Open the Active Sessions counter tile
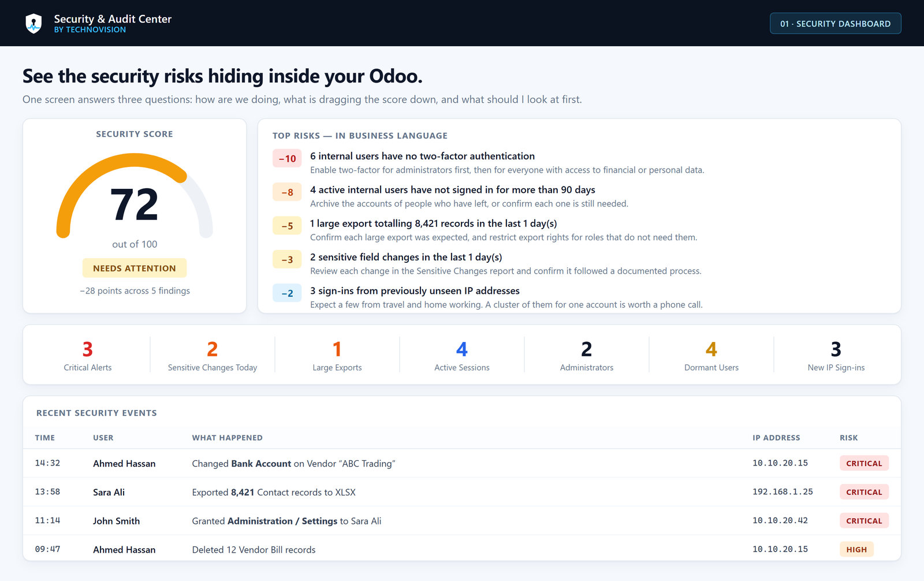Screen dimensions: 924x581 click(462, 355)
